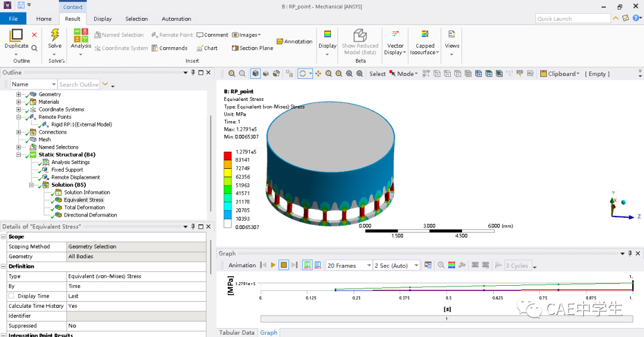644x337 pixels.
Task: Switch to the Selection ribbon tab
Action: (x=137, y=18)
